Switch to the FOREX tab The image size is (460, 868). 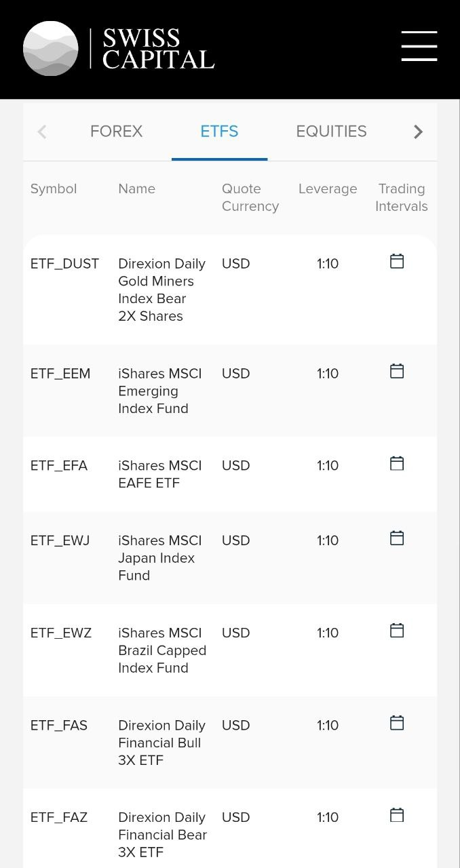(x=116, y=132)
